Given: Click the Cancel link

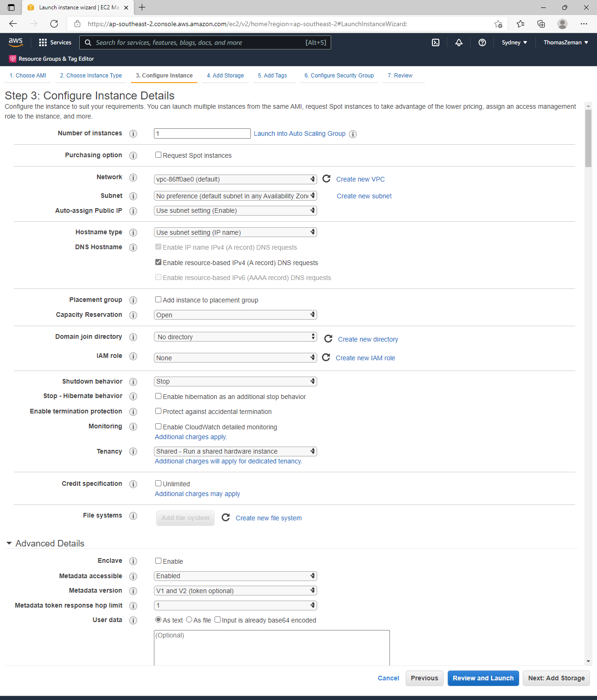Looking at the screenshot, I should (x=389, y=678).
